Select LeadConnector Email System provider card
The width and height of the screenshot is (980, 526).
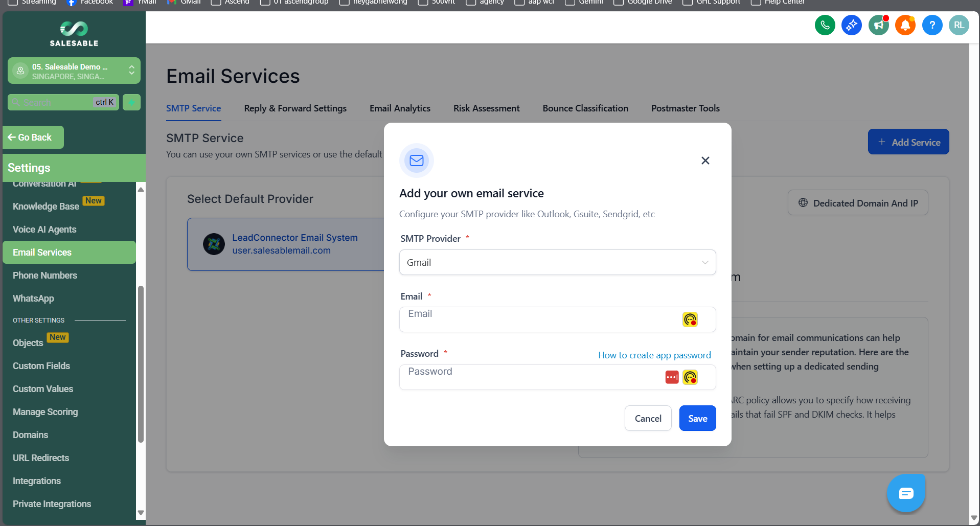pos(286,244)
